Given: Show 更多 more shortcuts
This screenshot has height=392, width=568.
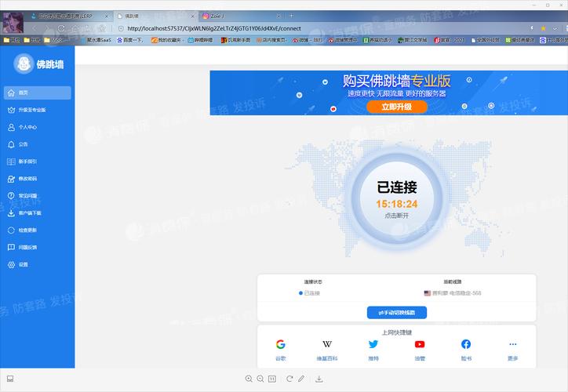Looking at the screenshot, I should [512, 350].
